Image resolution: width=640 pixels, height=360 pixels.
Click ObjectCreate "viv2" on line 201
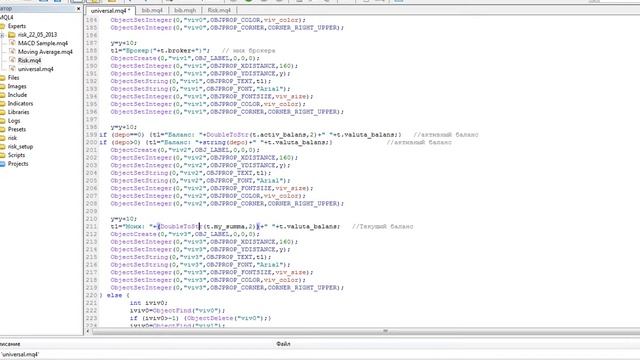point(185,150)
